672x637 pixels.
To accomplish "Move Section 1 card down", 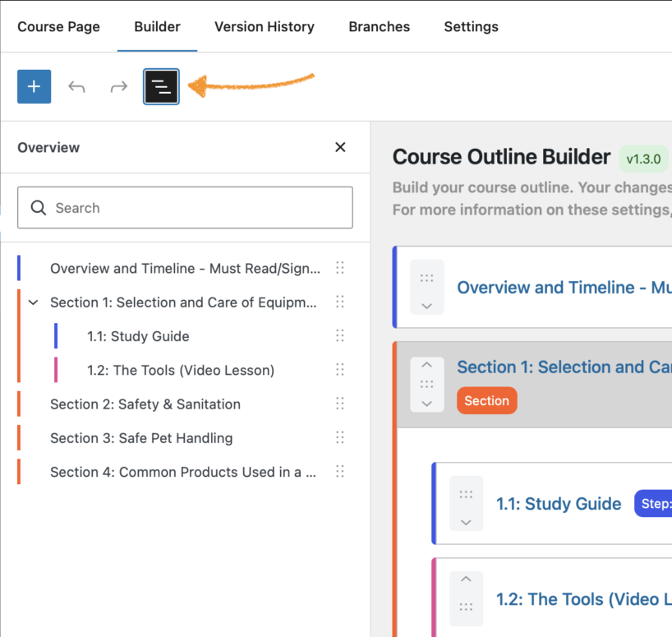I will 427,404.
